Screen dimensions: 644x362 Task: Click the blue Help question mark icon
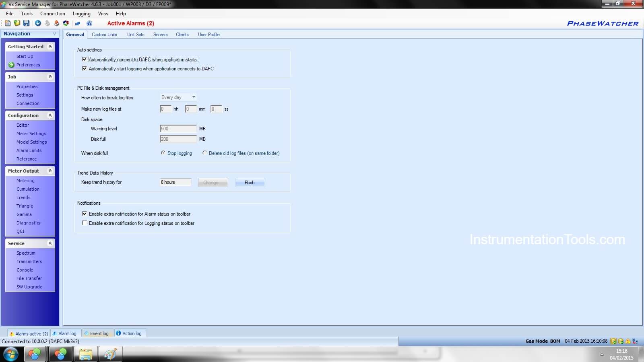pos(89,23)
